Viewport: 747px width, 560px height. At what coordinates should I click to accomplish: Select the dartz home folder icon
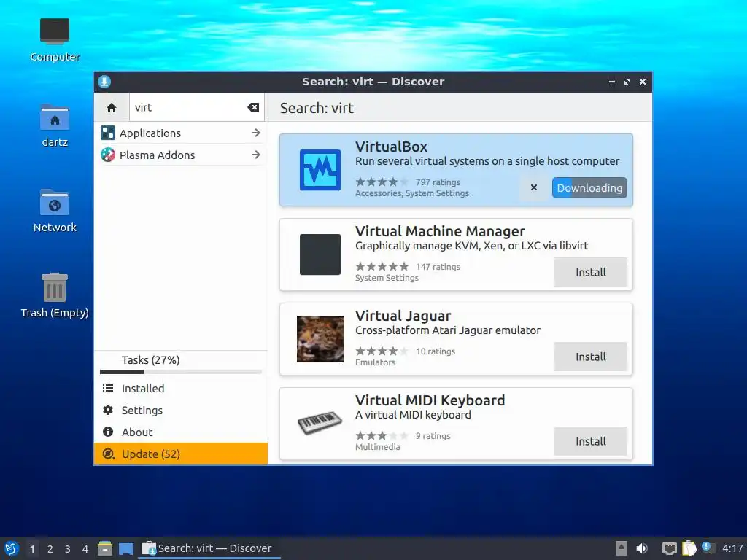(55, 125)
